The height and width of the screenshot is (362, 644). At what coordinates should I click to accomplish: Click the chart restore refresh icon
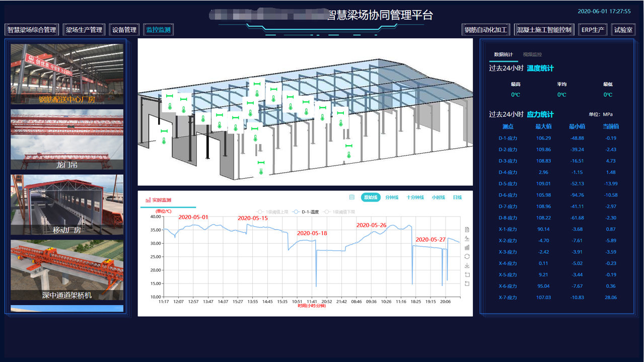coord(467,257)
